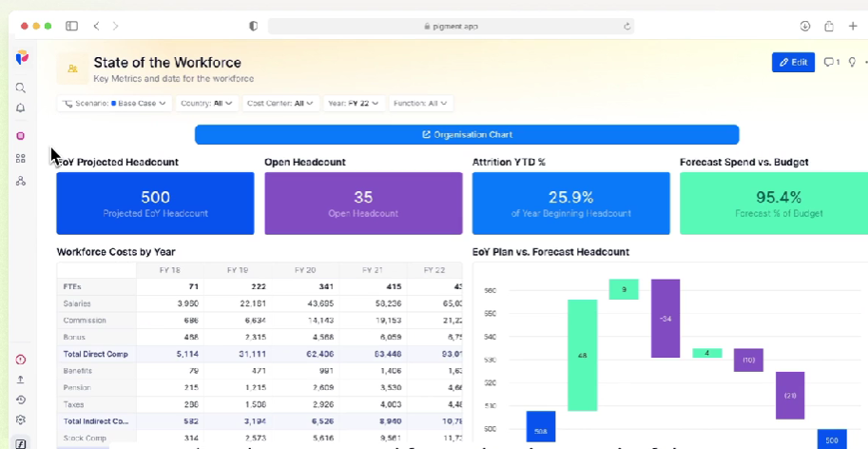The image size is (868, 449).
Task: Click the purple waterfall bar labeled (21)
Action: click(x=790, y=396)
